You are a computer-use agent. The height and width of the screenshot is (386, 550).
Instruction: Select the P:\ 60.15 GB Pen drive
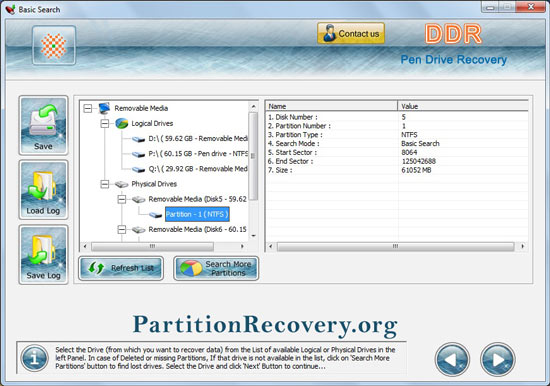point(197,154)
